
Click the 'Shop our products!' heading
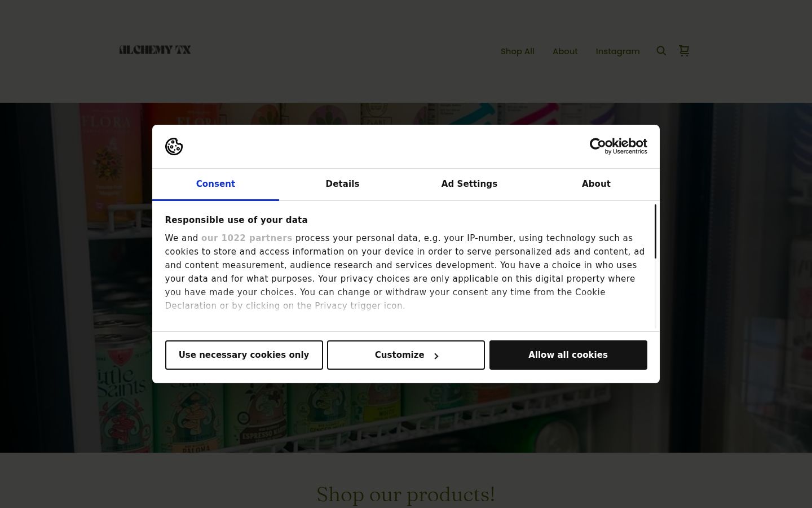tap(405, 494)
